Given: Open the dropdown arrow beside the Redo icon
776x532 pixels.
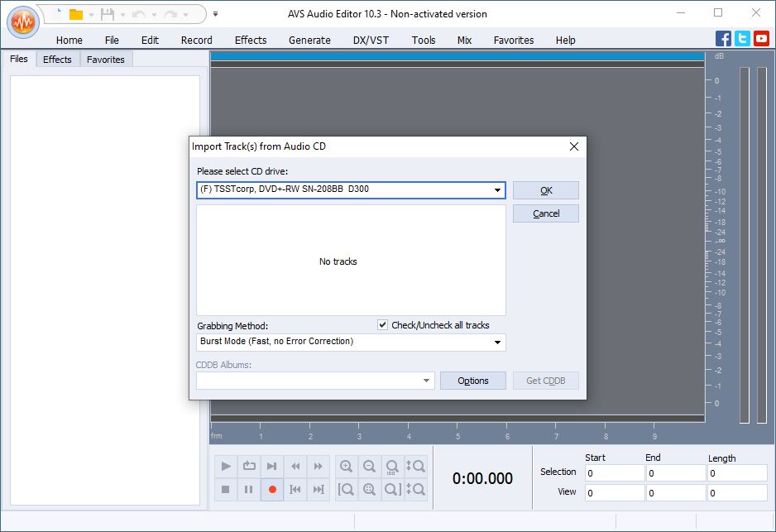Looking at the screenshot, I should [185, 15].
